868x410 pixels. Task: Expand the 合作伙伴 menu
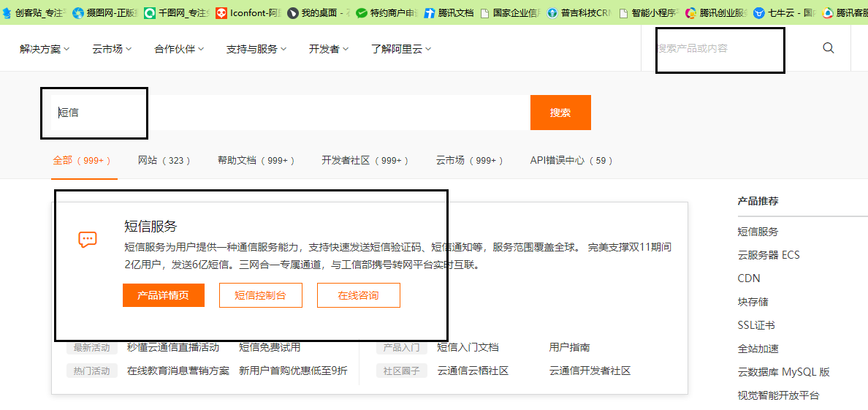point(179,49)
